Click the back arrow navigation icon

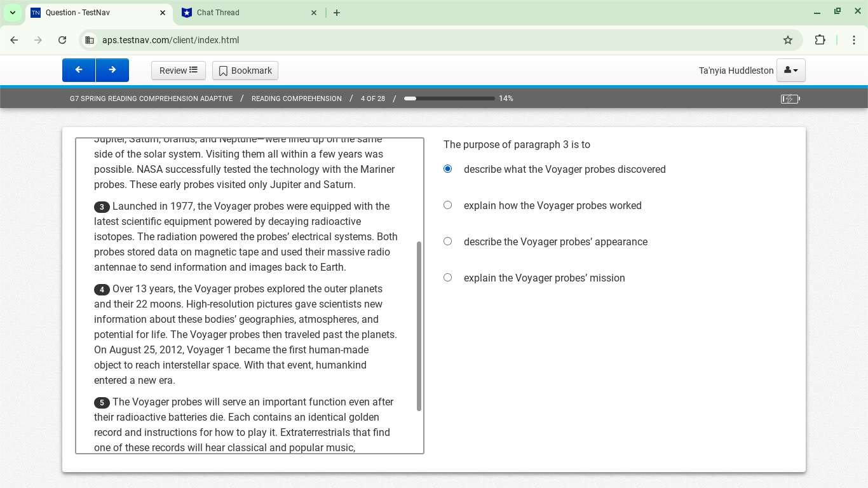(x=78, y=70)
